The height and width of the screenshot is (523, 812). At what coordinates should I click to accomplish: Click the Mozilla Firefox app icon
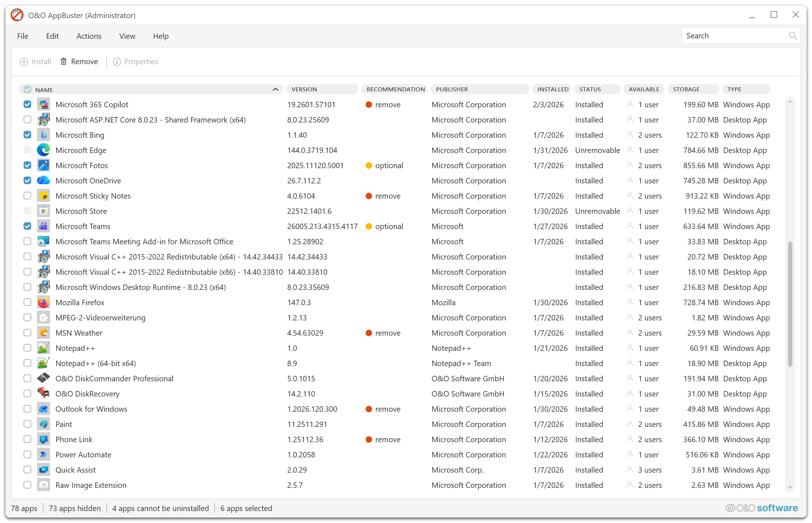click(44, 302)
